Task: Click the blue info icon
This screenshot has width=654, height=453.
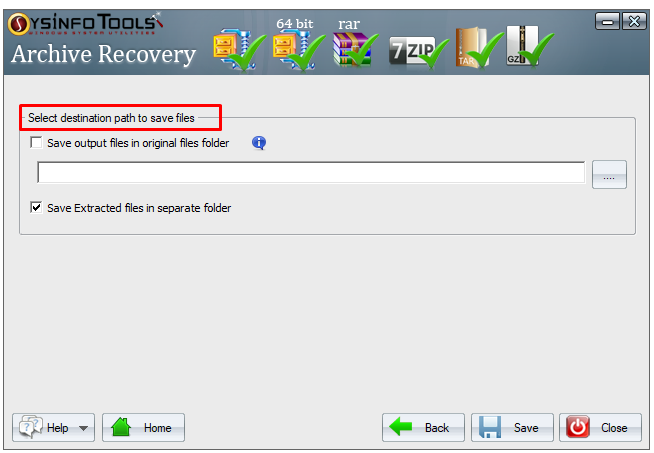Action: [259, 143]
